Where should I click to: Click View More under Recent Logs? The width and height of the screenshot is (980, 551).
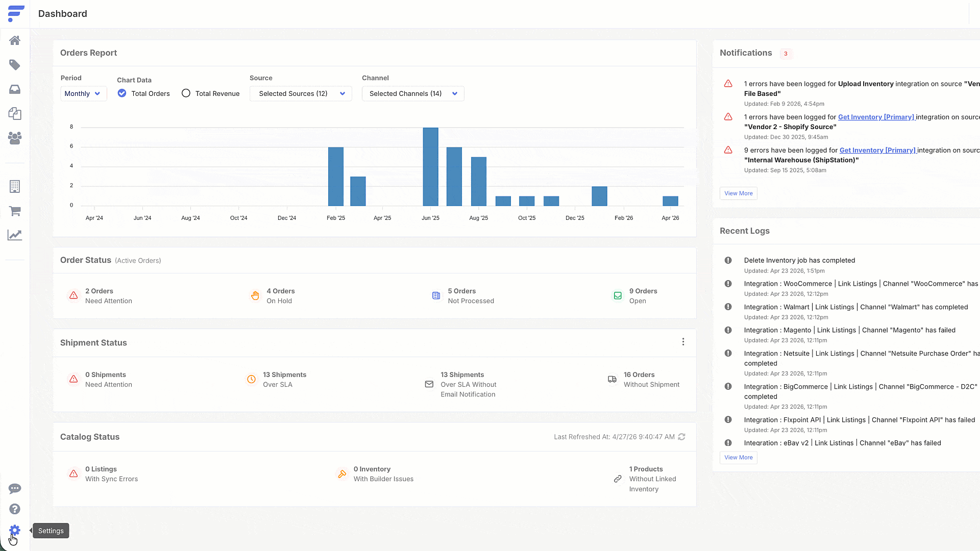[x=738, y=458]
